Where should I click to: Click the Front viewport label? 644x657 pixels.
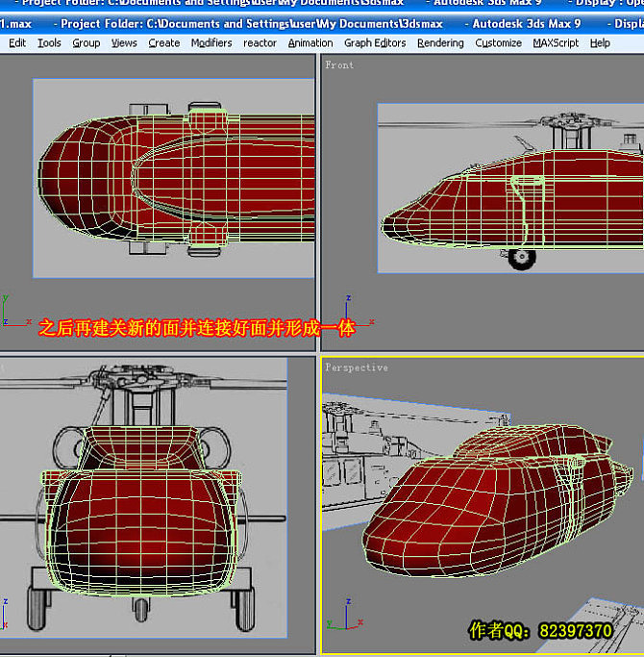[x=339, y=65]
